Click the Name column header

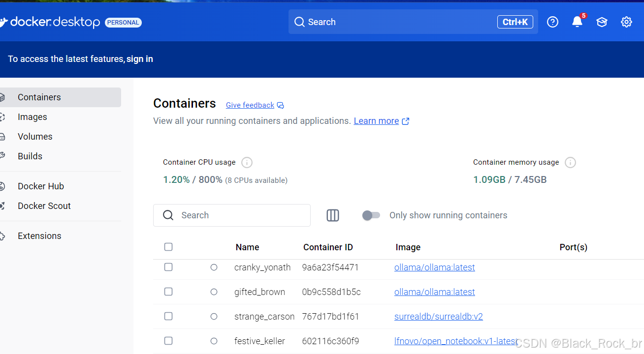(x=247, y=247)
